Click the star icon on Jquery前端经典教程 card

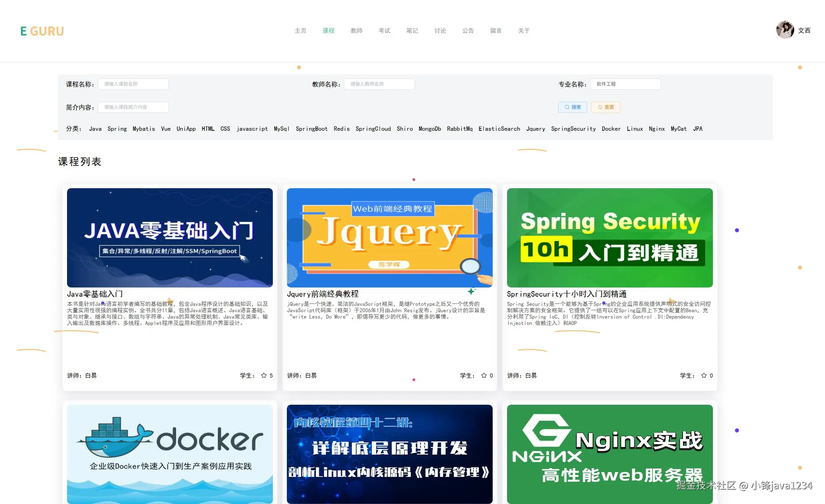483,375
